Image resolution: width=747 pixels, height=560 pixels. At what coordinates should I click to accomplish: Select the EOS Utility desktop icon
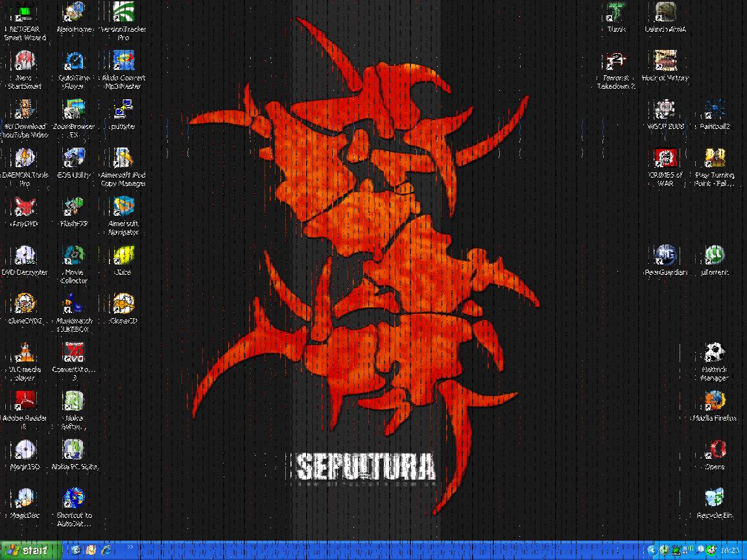click(74, 164)
